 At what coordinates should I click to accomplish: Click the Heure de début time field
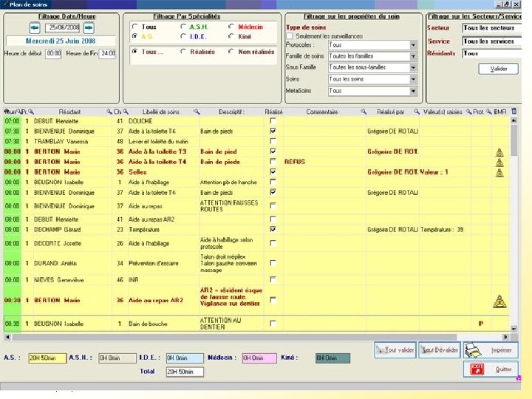(x=54, y=54)
